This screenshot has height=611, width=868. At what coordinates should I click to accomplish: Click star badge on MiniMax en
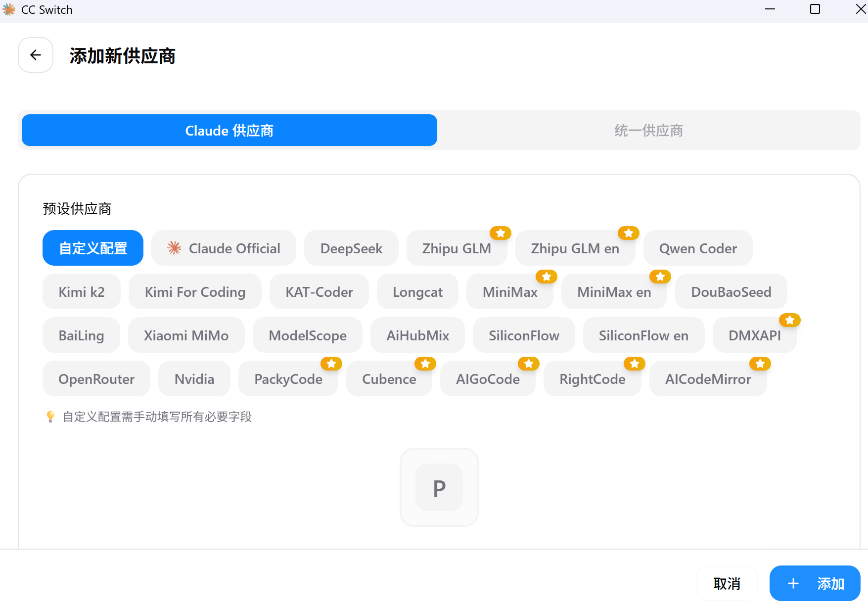[x=660, y=277]
